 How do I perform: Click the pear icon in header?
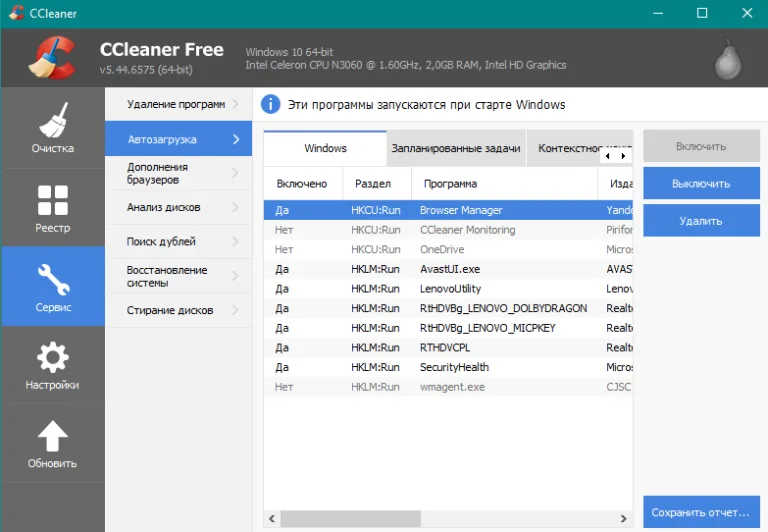[x=728, y=59]
